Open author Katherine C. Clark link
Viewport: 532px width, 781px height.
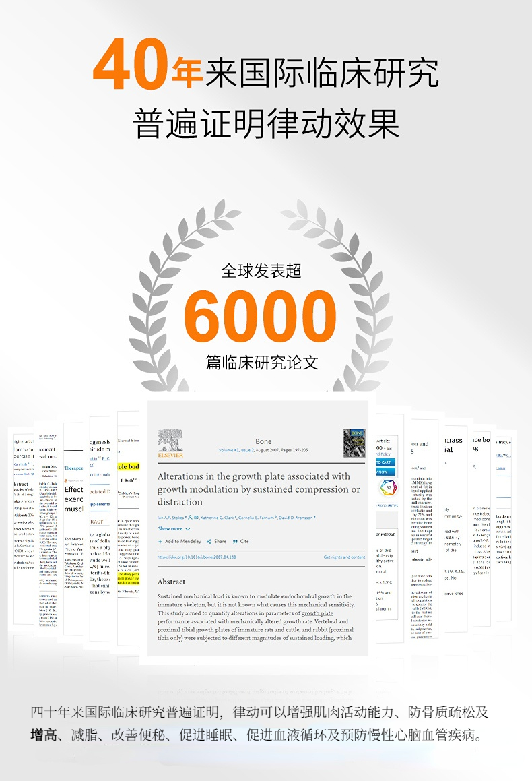point(218,518)
